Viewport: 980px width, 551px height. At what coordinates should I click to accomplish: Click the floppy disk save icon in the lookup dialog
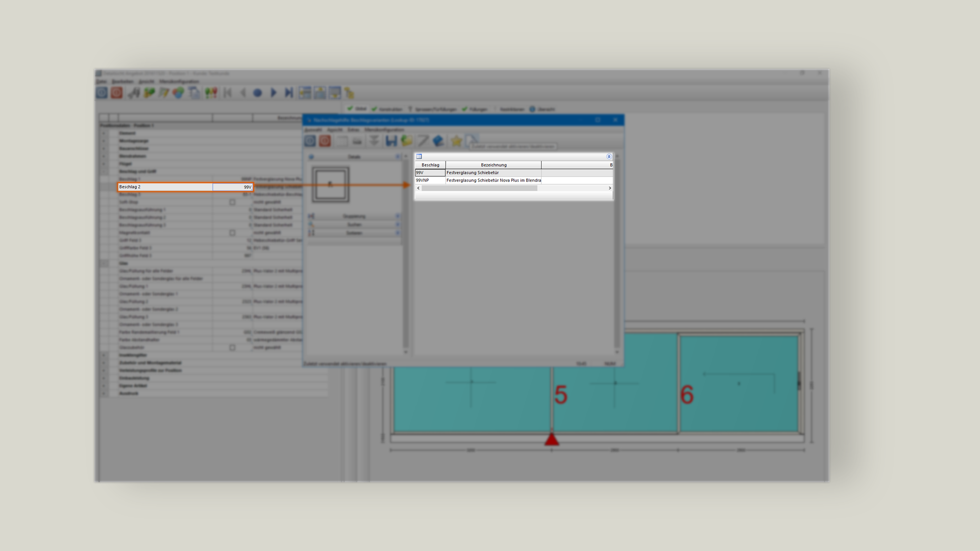(x=391, y=141)
